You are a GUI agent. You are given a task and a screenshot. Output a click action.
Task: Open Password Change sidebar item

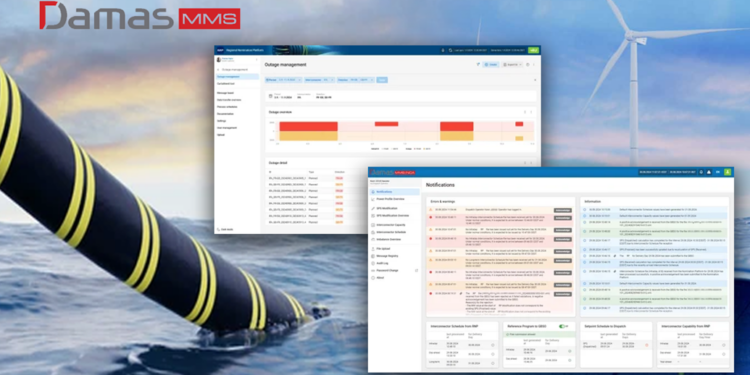tap(394, 270)
